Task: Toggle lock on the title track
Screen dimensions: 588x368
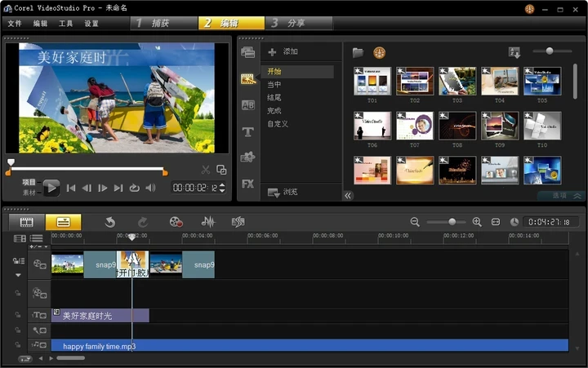Action: click(x=16, y=315)
